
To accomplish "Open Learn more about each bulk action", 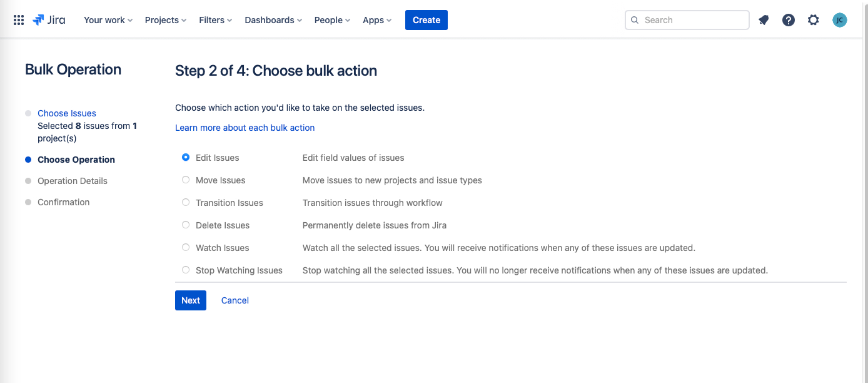I will coord(245,128).
